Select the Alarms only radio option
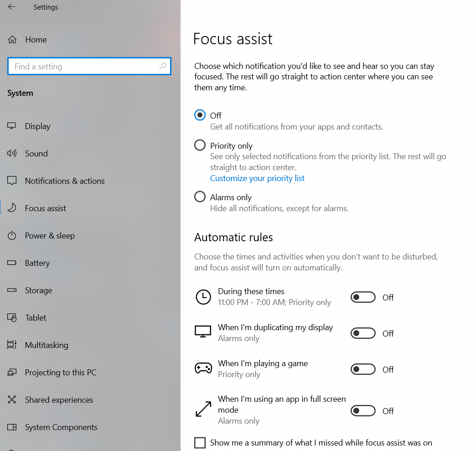The width and height of the screenshot is (476, 451). [x=200, y=197]
